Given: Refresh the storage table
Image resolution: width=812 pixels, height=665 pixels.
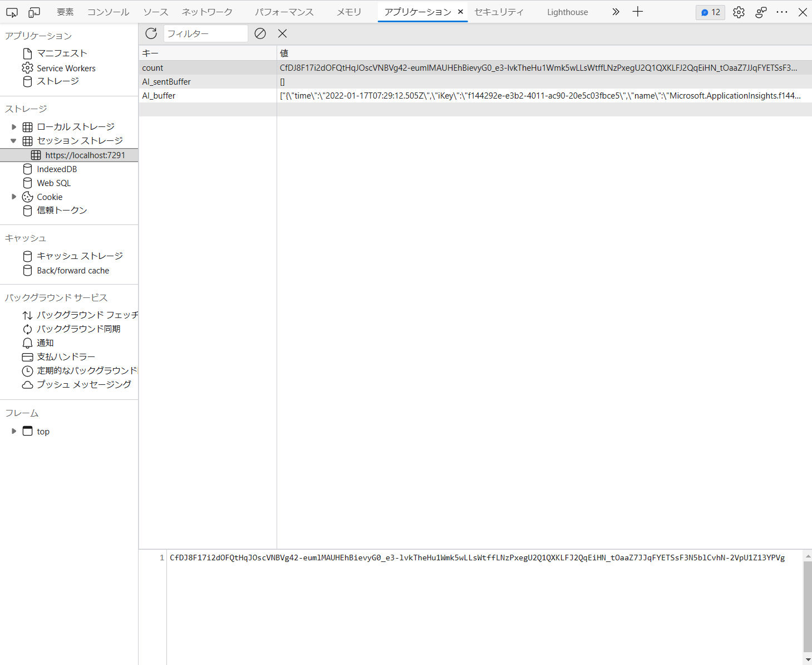Looking at the screenshot, I should tap(151, 33).
